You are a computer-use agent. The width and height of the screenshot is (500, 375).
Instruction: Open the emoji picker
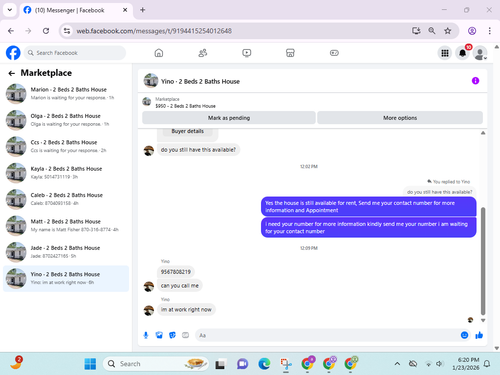(464, 335)
